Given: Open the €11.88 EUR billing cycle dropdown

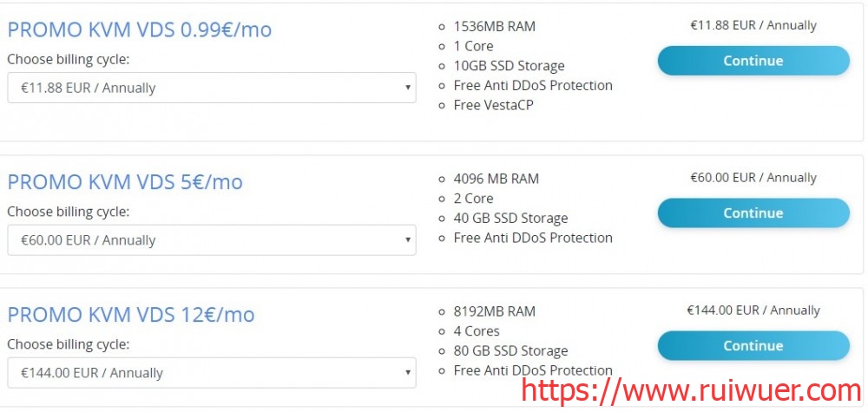Looking at the screenshot, I should pos(211,88).
